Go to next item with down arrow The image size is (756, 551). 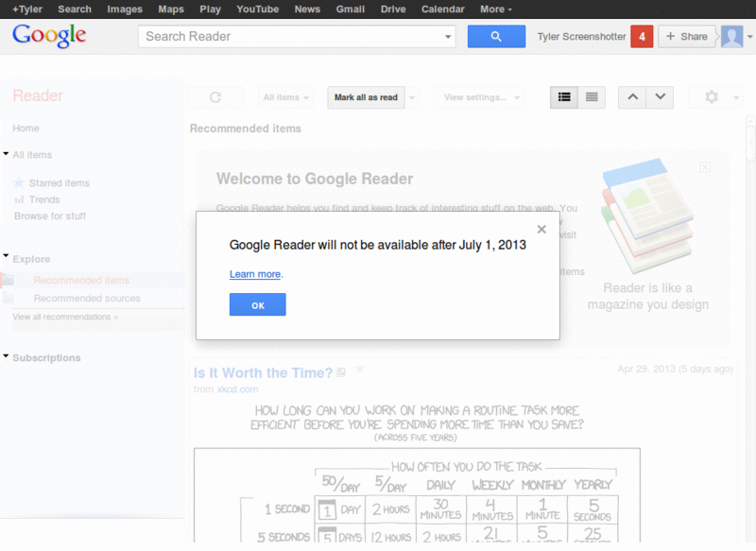tap(660, 97)
